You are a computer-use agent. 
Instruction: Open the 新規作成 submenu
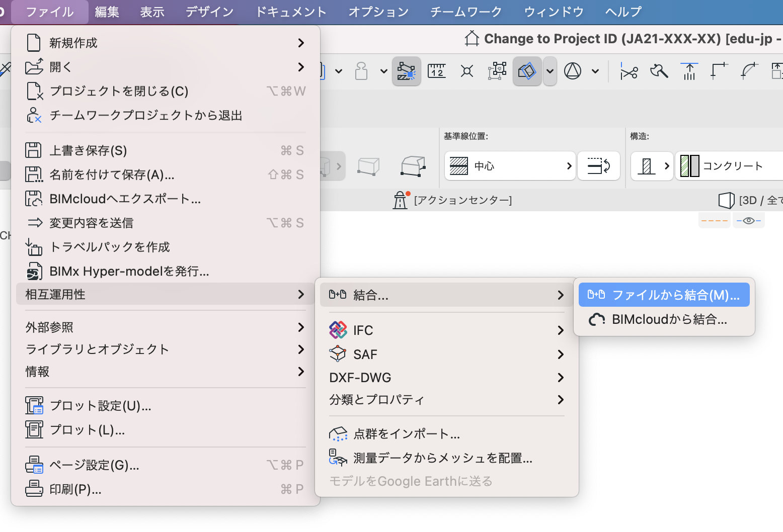[165, 43]
